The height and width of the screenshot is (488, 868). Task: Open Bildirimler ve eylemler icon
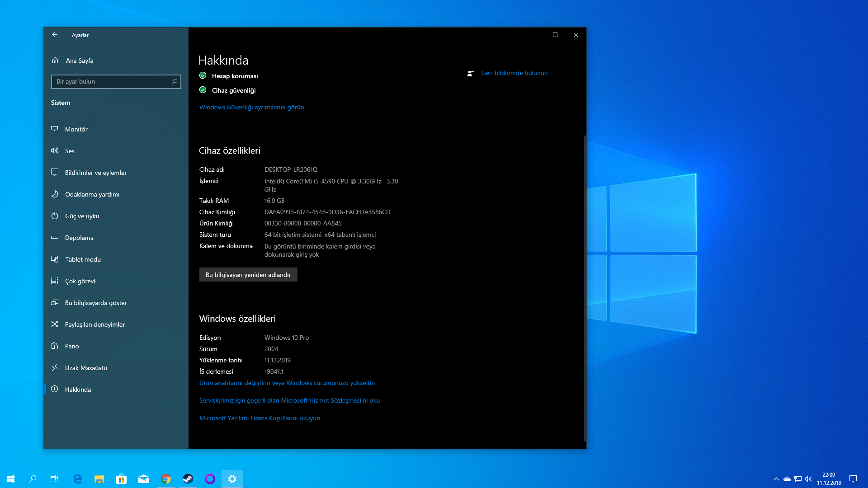tap(55, 173)
